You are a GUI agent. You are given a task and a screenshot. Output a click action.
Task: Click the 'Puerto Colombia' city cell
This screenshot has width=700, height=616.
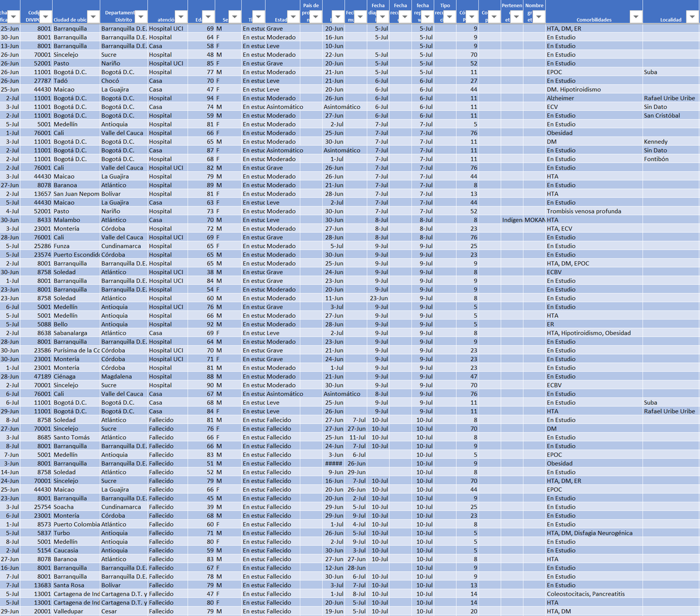pyautogui.click(x=76, y=524)
